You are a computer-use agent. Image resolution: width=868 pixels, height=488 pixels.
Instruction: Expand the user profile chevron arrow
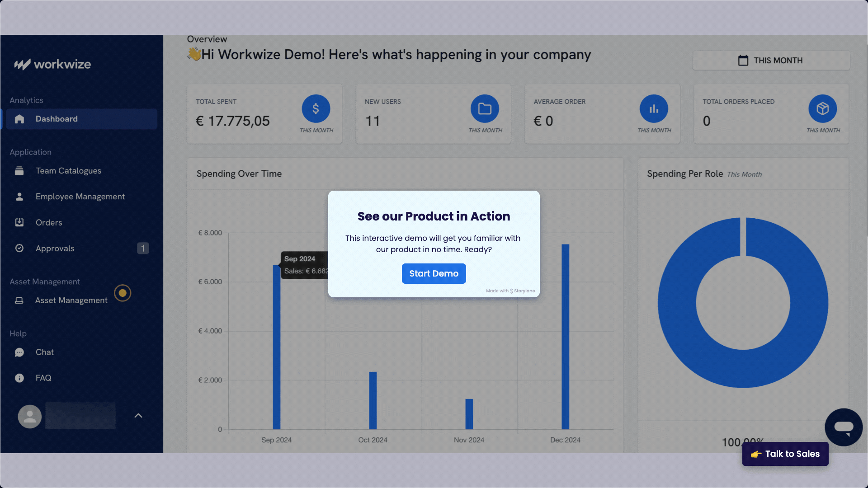pos(138,416)
